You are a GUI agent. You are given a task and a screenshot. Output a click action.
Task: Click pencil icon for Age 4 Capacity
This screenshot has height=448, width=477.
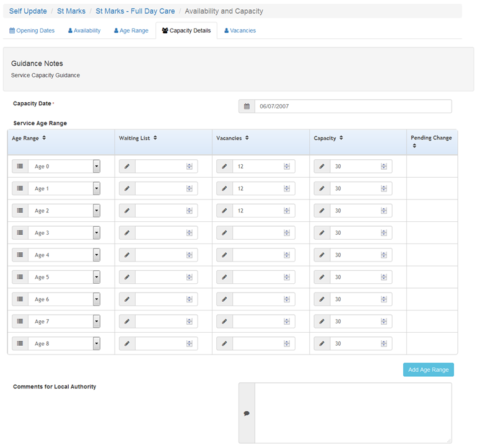[322, 255]
